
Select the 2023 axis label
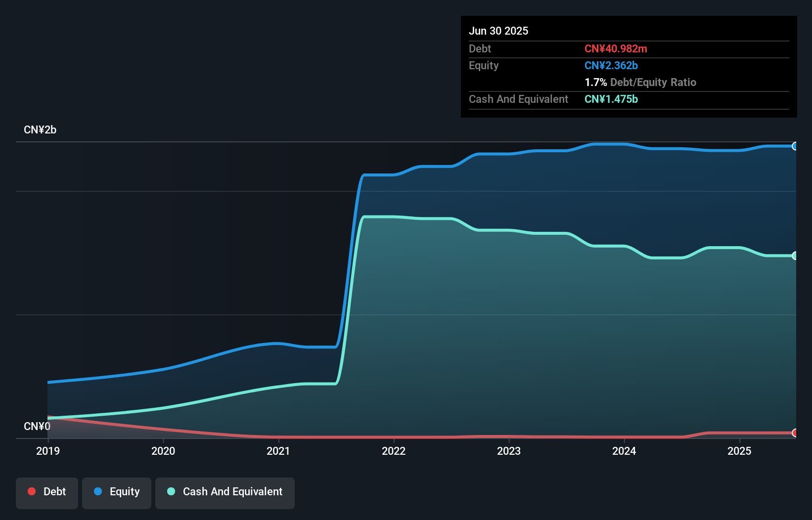tap(509, 451)
